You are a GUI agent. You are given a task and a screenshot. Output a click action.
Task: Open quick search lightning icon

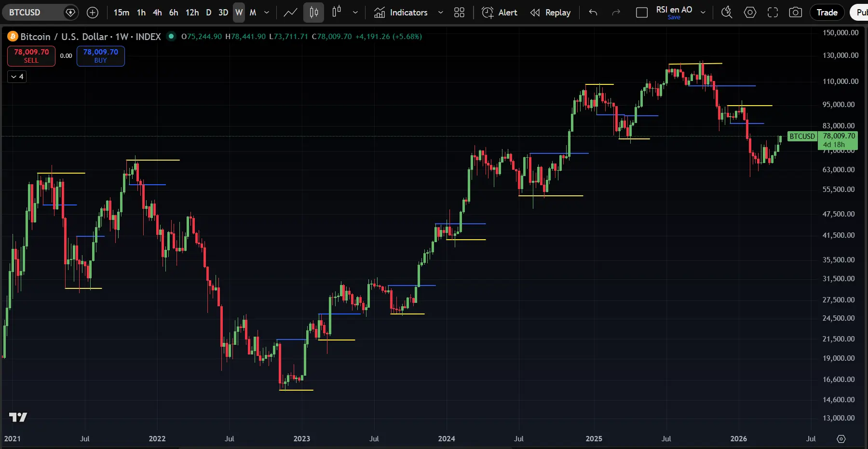(726, 13)
